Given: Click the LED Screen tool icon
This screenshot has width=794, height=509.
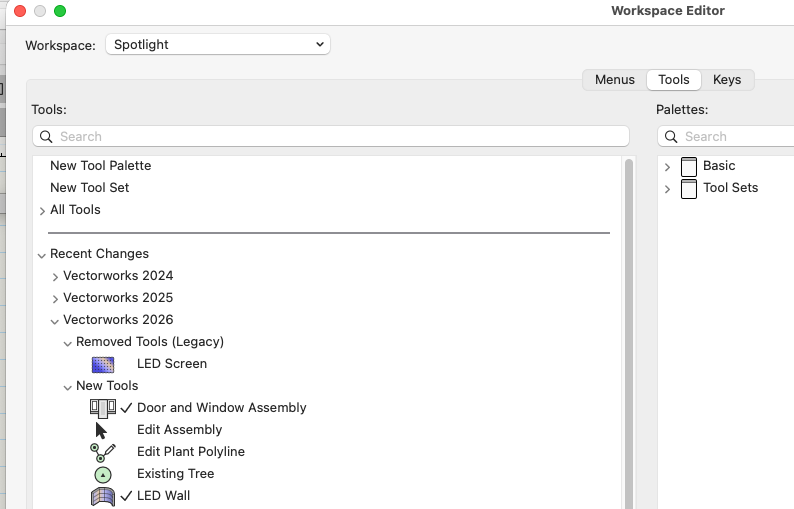Looking at the screenshot, I should (103, 364).
